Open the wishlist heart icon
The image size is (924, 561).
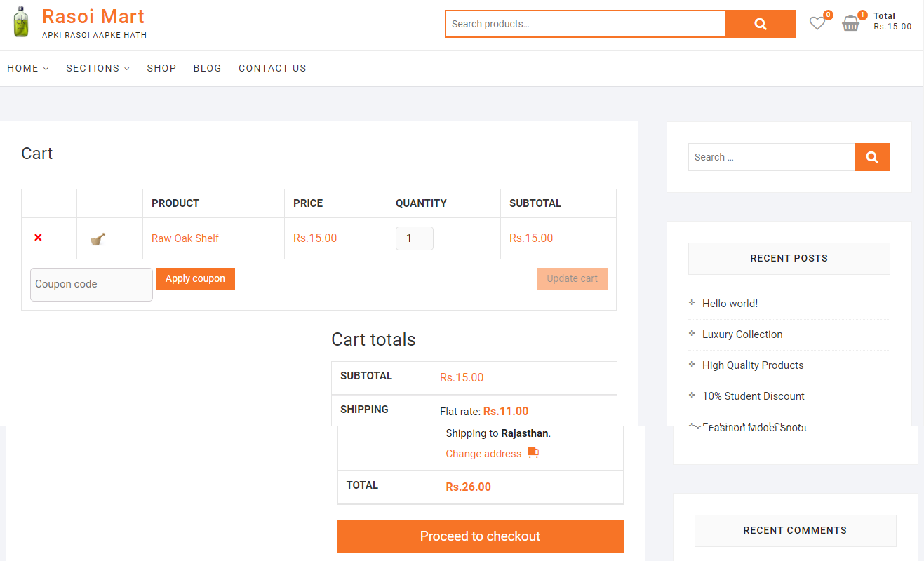tap(817, 24)
